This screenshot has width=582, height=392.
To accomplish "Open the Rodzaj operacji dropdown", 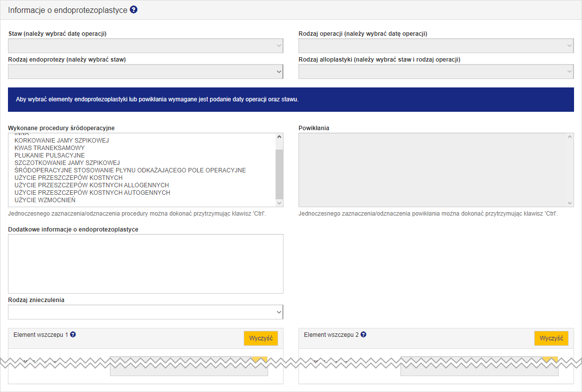I will coord(436,46).
